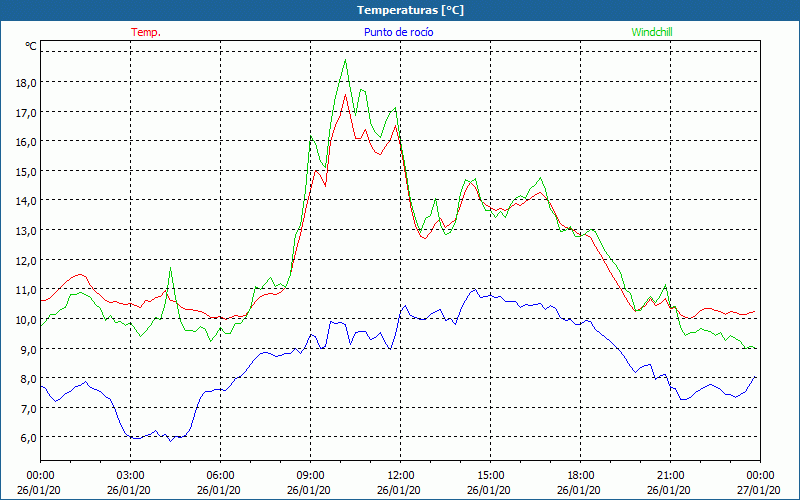800x500 pixels.
Task: Click the 27/01/20 date label
Action: [x=758, y=490]
